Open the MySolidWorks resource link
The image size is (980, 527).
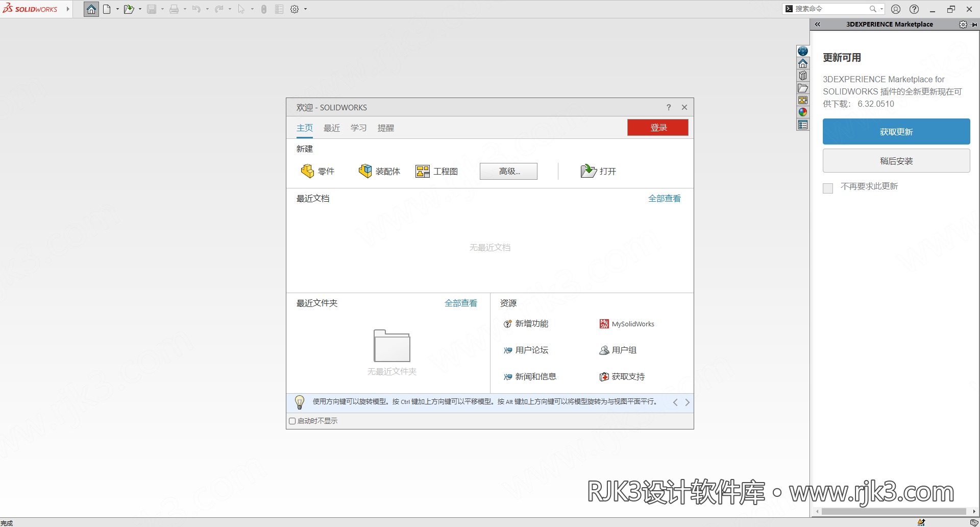pyautogui.click(x=627, y=324)
